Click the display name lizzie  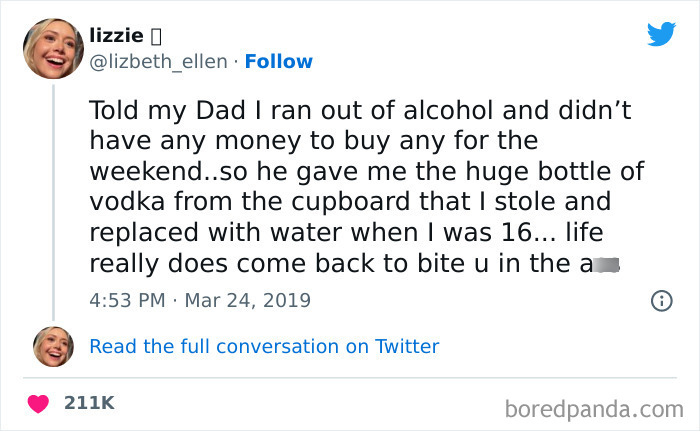coord(115,36)
